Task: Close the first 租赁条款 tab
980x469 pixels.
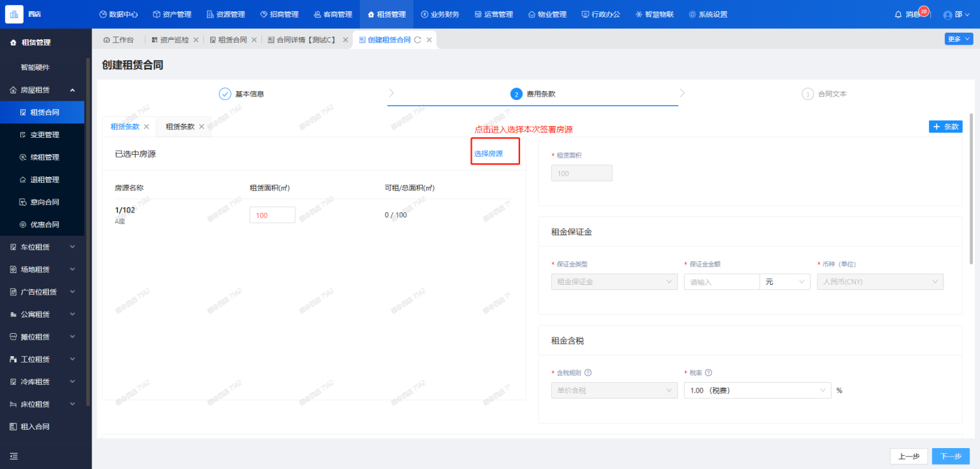Action: click(x=146, y=127)
